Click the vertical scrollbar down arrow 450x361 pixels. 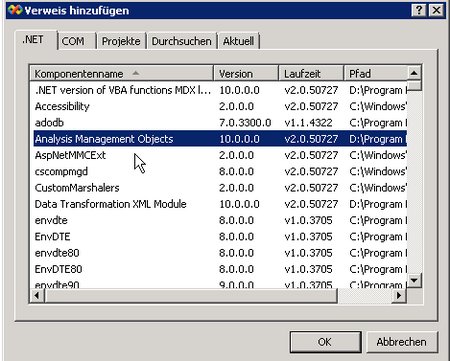(x=414, y=280)
